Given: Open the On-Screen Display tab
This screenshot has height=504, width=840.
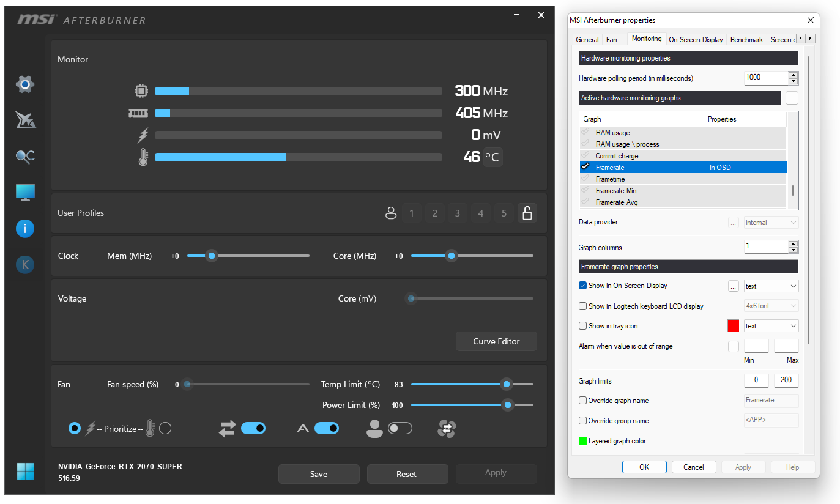Looking at the screenshot, I should pyautogui.click(x=696, y=39).
